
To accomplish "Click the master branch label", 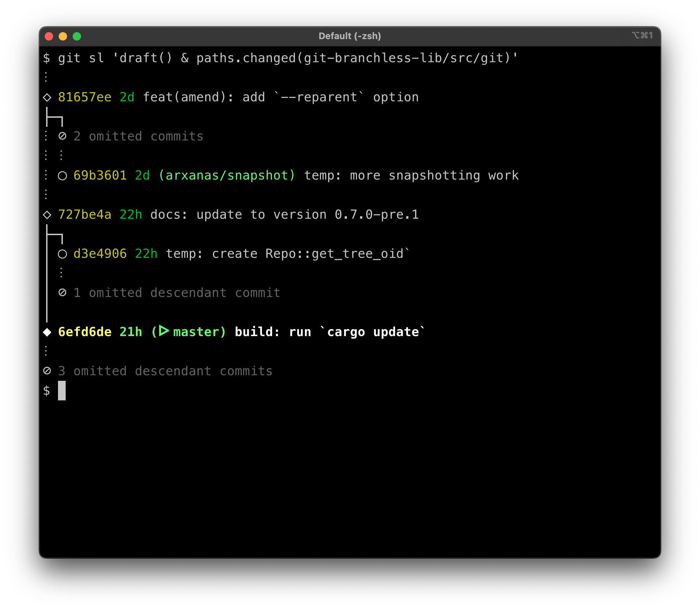I will [x=196, y=332].
